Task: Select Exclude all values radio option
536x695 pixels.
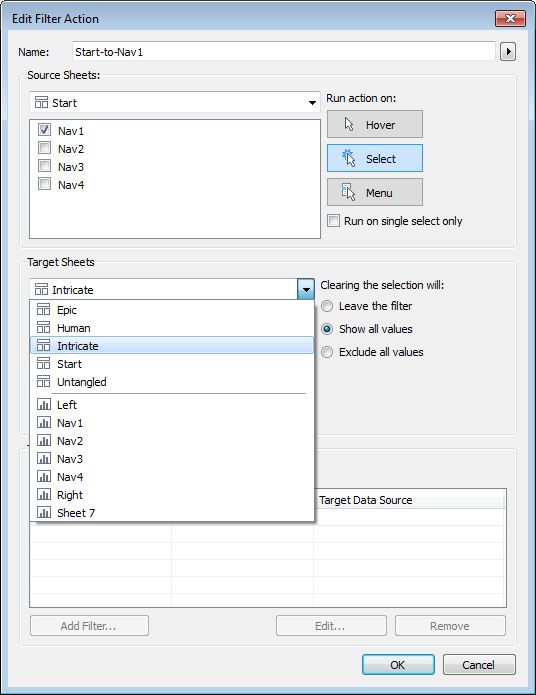Action: pos(327,352)
